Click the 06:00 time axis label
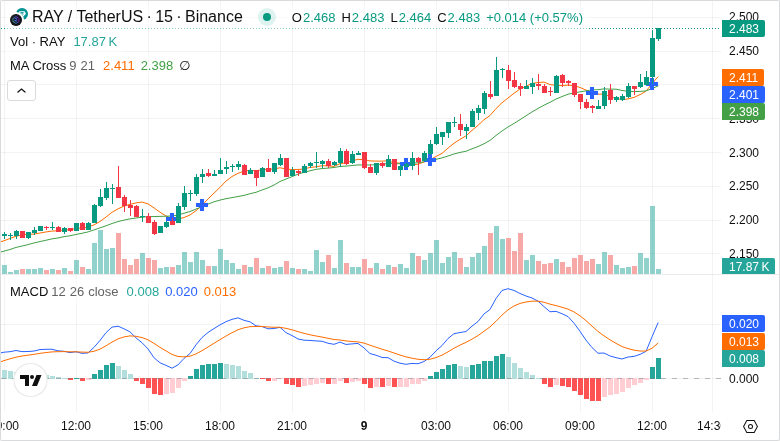780x441 pixels. click(508, 426)
